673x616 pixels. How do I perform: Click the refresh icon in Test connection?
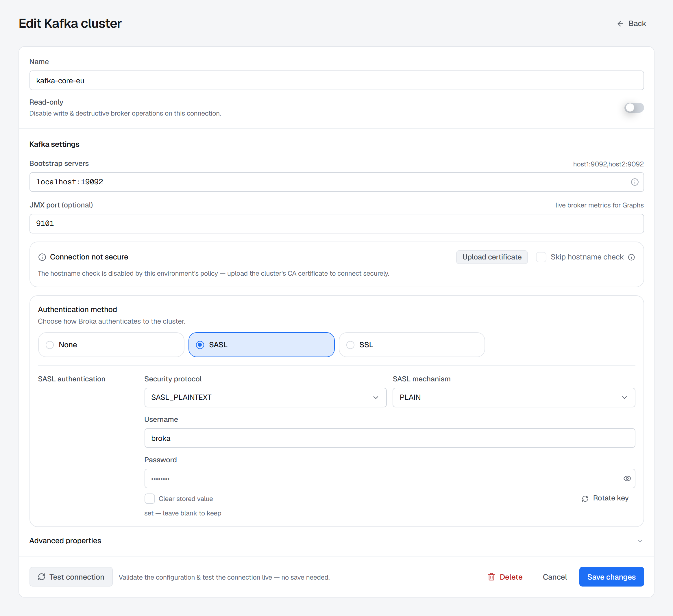click(42, 577)
